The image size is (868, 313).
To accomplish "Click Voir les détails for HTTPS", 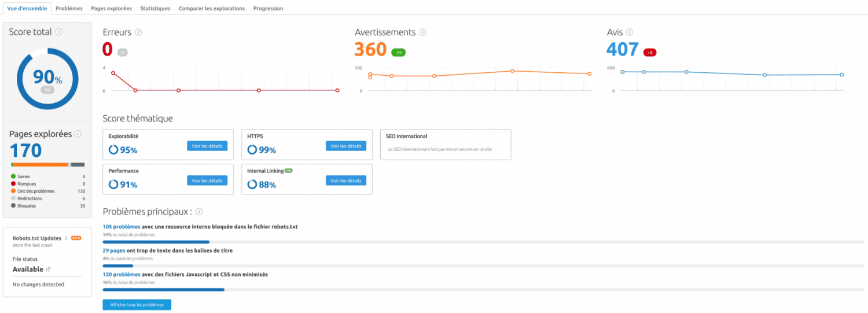I will pyautogui.click(x=345, y=146).
